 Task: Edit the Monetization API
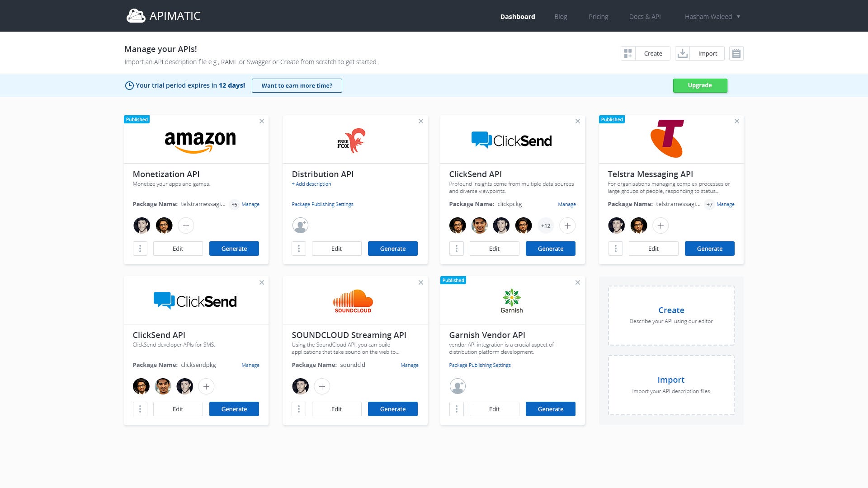click(178, 249)
